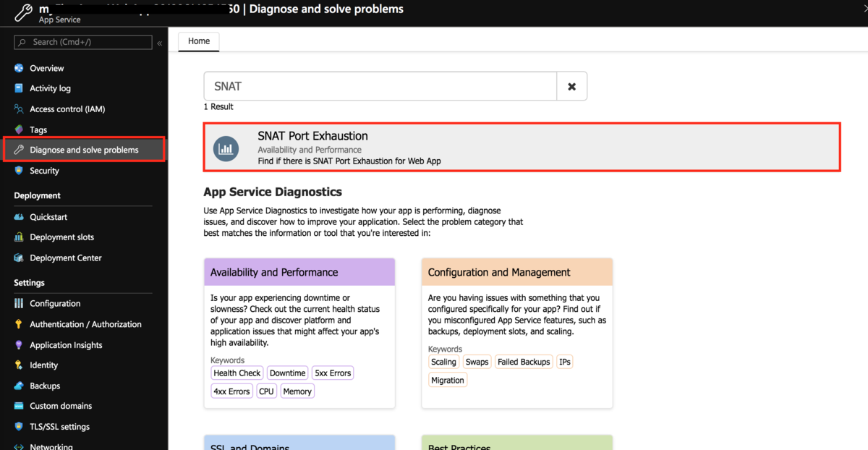Select the Scaling keyword

(x=444, y=362)
